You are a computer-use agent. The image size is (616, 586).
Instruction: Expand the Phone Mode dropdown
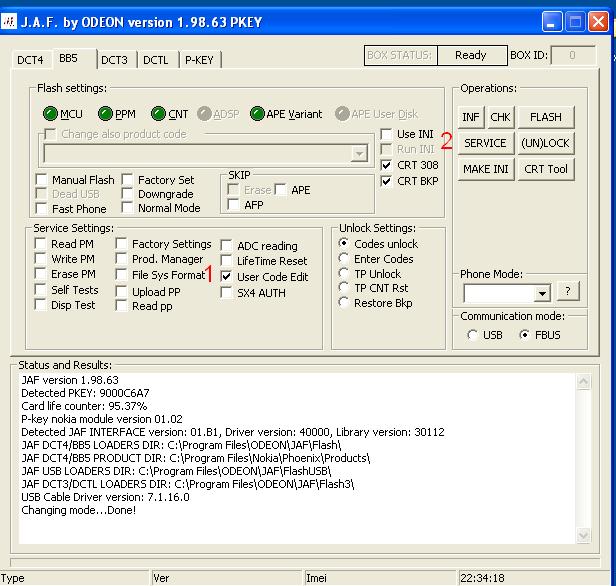[542, 293]
